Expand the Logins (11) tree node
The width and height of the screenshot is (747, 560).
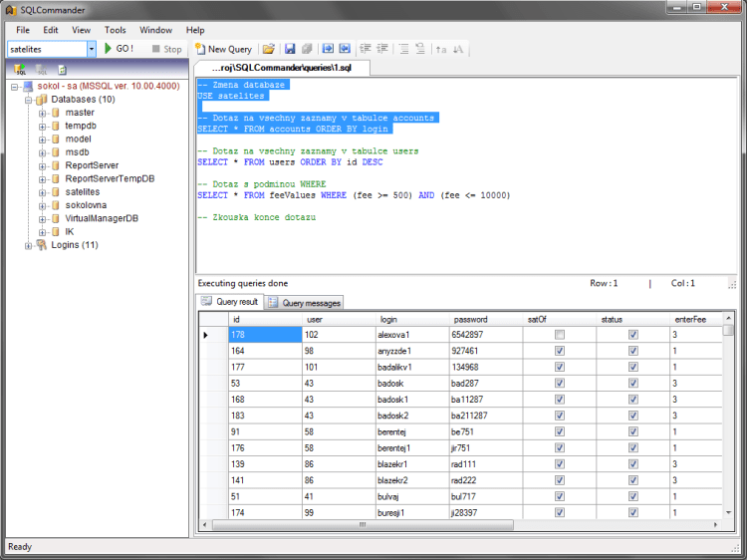pos(29,245)
